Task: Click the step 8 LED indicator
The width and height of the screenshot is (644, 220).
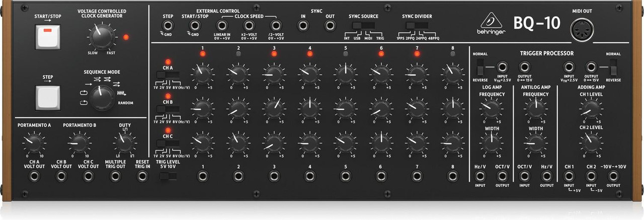Action: 453,53
